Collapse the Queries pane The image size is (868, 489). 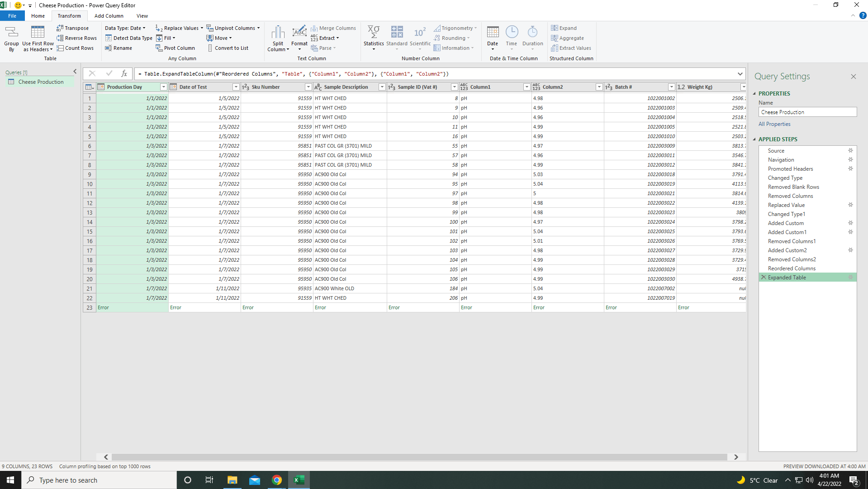tap(75, 72)
